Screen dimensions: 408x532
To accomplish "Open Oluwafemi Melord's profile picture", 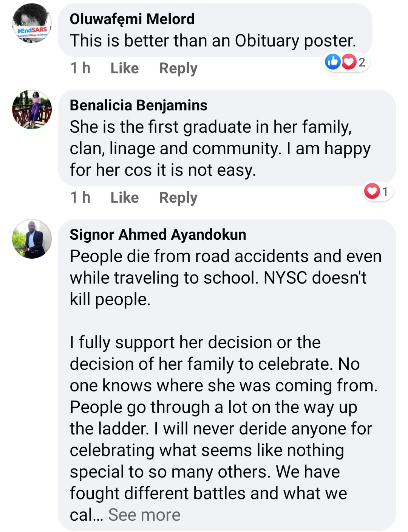I will coord(32,23).
